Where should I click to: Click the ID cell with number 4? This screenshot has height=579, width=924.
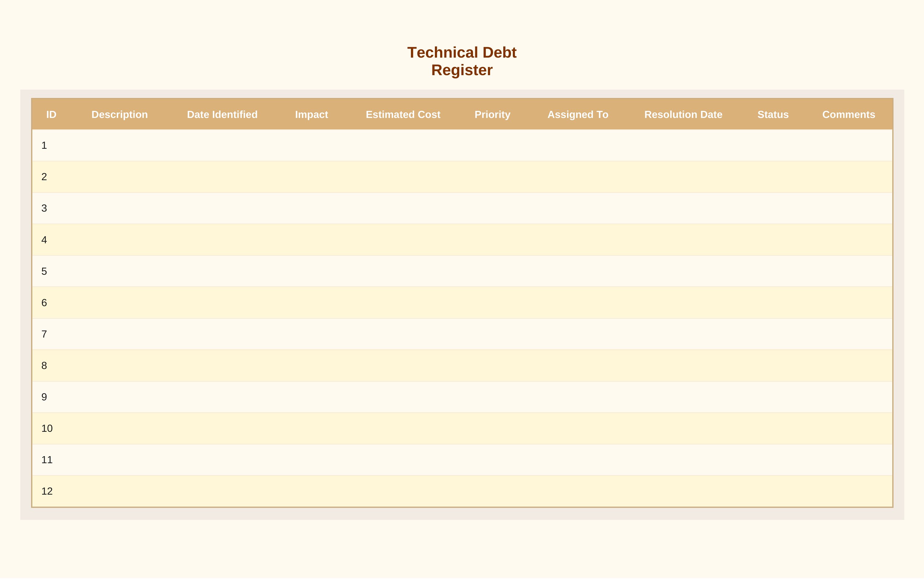pyautogui.click(x=51, y=240)
